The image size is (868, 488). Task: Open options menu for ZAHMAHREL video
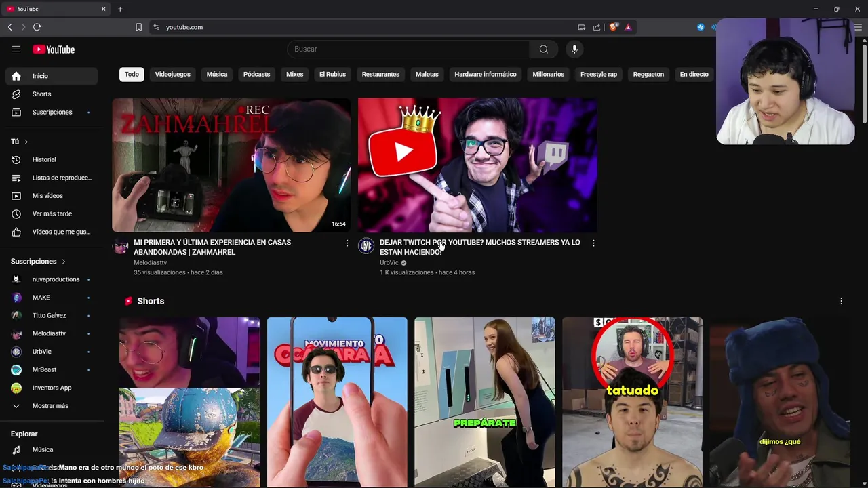[347, 243]
